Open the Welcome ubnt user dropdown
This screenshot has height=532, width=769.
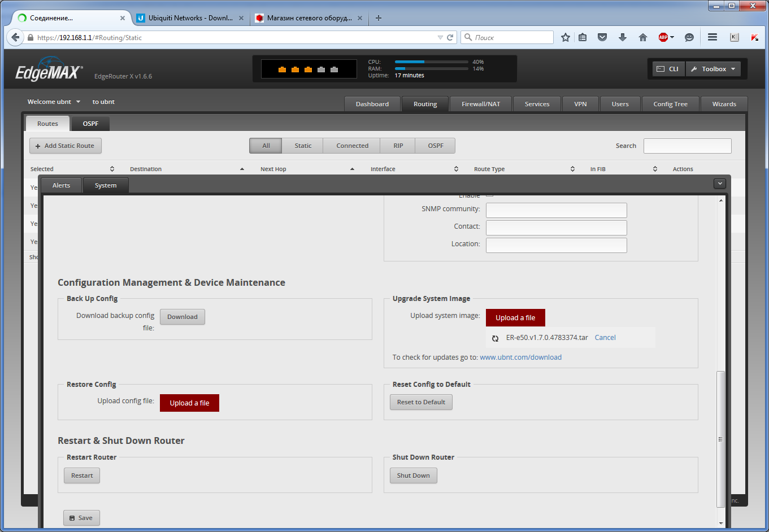tap(54, 102)
